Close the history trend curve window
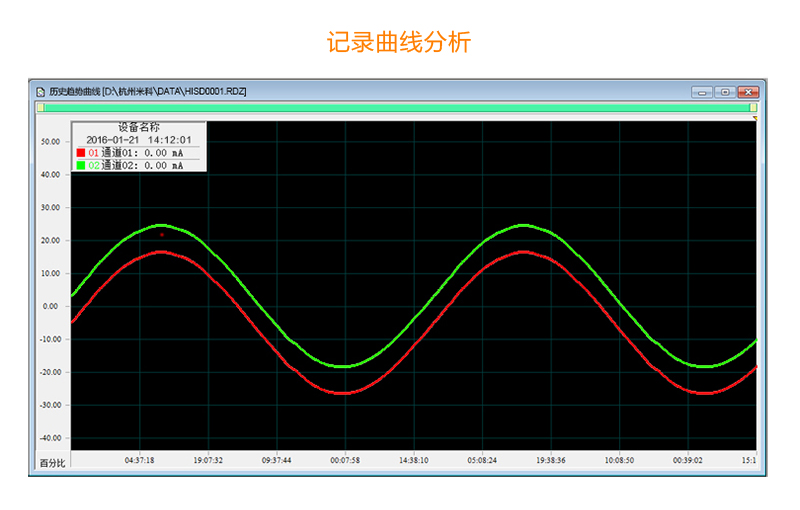Image resolution: width=800 pixels, height=510 pixels. point(747,91)
